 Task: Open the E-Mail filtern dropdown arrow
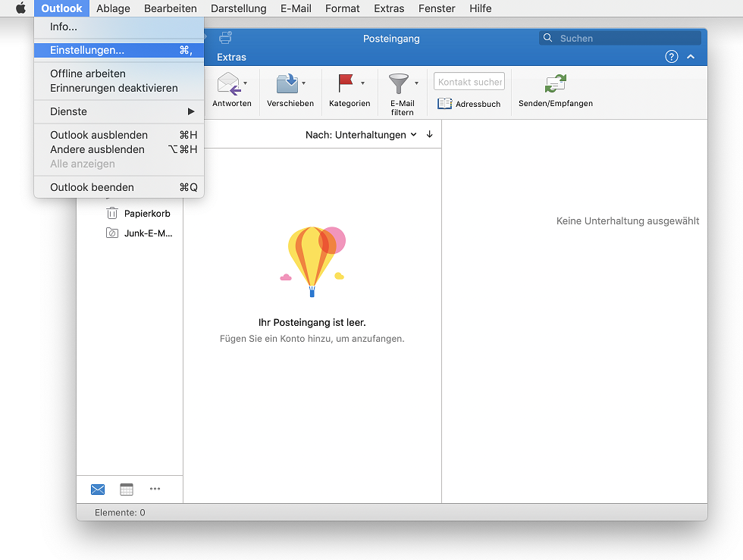click(x=416, y=83)
